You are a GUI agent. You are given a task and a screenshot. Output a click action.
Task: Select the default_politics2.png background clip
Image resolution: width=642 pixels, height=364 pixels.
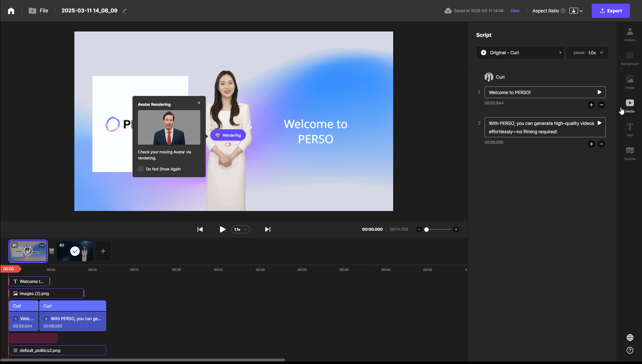coord(57,350)
